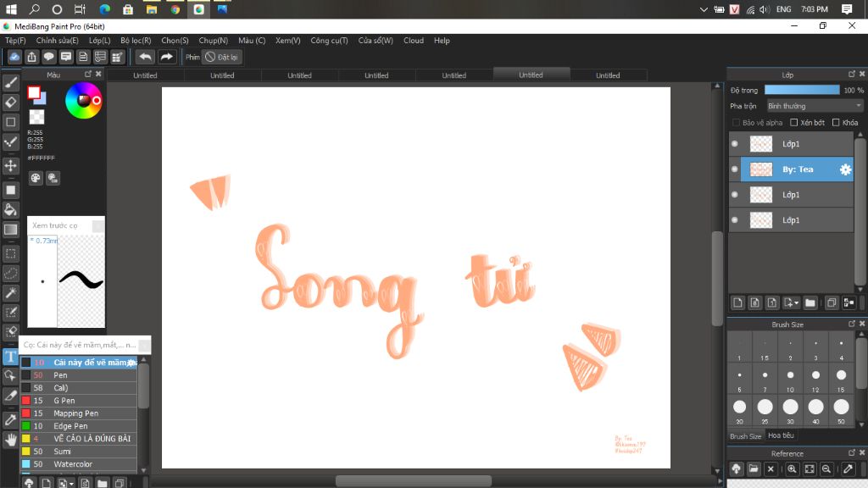Expand the add-layer dropdown arrow in Lớp panel
This screenshot has height=488, width=868.
tap(797, 303)
